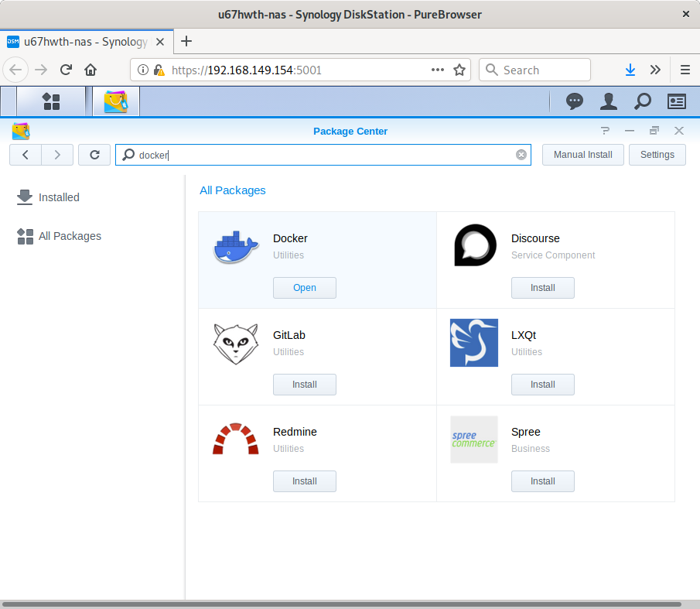Click the insecure connection lock icon
This screenshot has width=700, height=609.
pos(159,70)
